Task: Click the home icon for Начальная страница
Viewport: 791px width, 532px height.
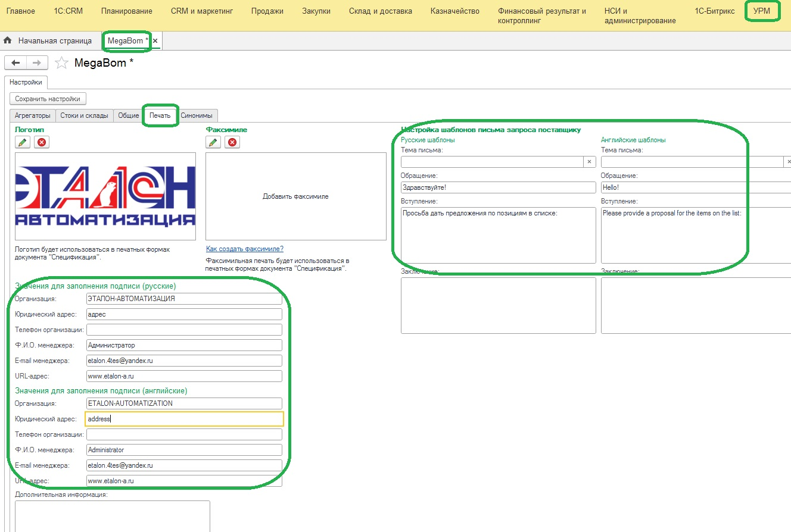Action: [8, 40]
